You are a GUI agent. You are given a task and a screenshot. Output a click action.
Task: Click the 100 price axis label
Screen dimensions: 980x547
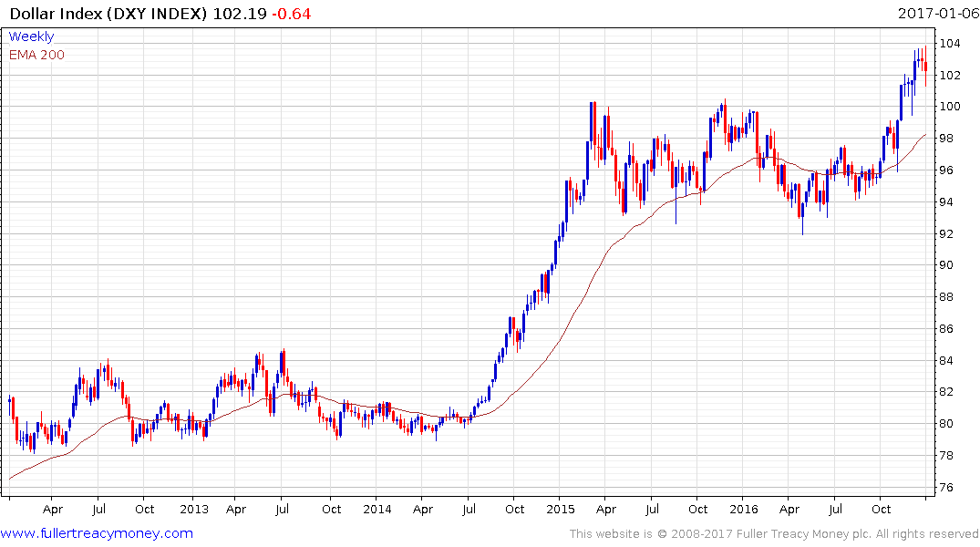coord(950,107)
